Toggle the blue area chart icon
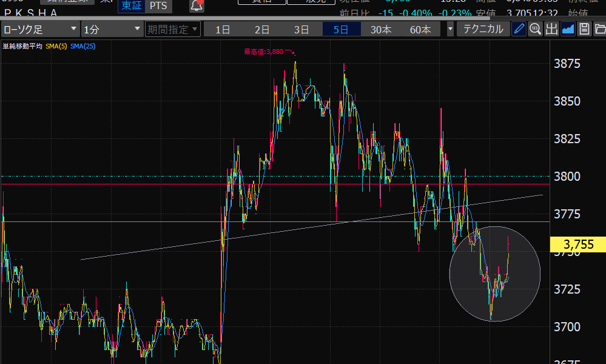This screenshot has height=364, width=606. pos(568,29)
